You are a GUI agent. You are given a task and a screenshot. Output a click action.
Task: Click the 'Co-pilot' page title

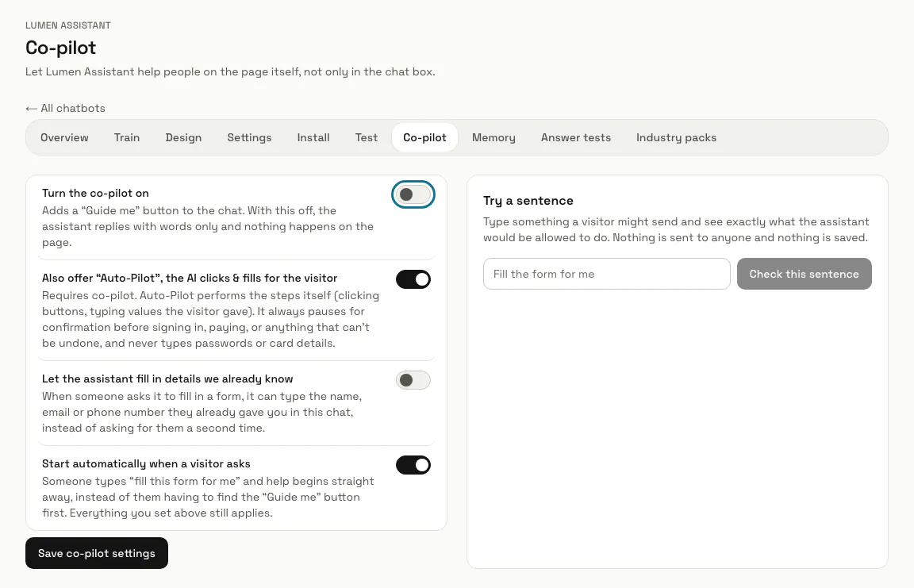[x=60, y=48]
